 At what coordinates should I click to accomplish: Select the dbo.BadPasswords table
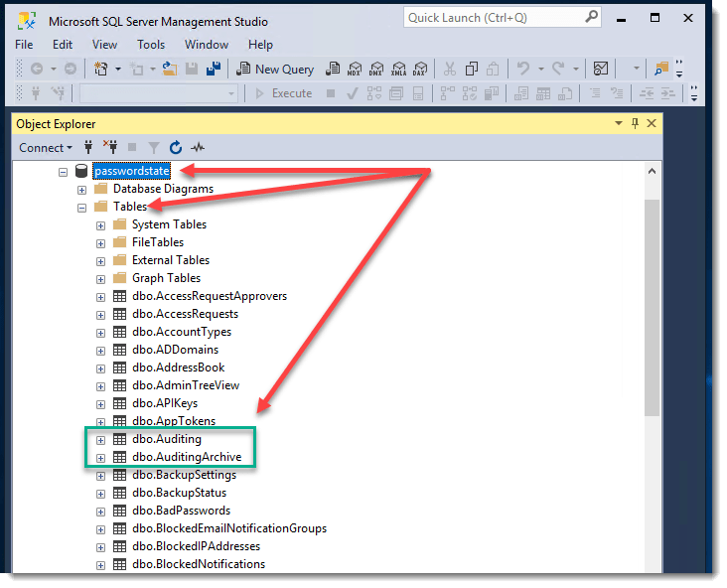pyautogui.click(x=182, y=511)
